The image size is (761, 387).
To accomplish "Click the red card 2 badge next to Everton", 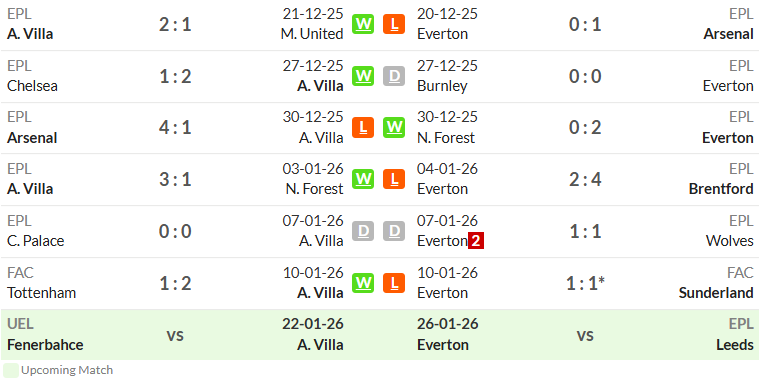I will point(476,241).
